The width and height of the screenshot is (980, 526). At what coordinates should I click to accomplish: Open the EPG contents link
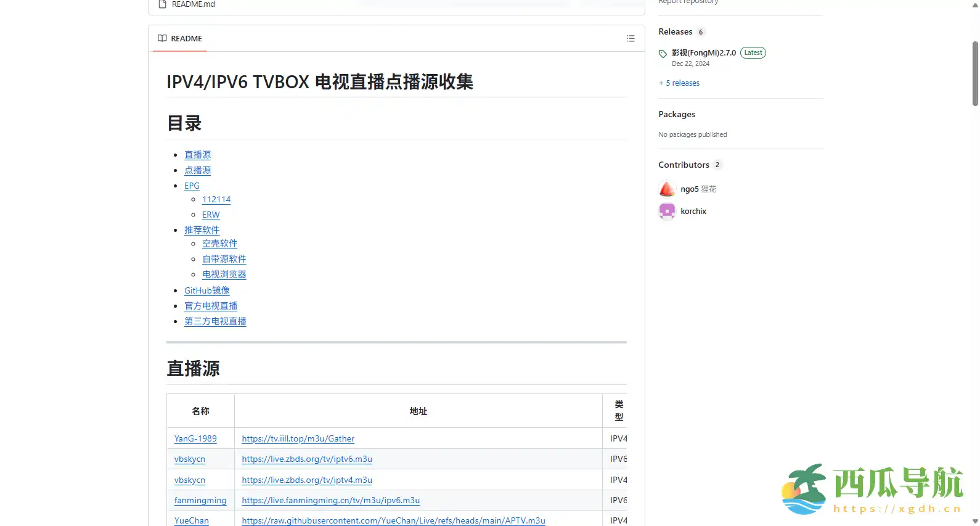click(192, 186)
